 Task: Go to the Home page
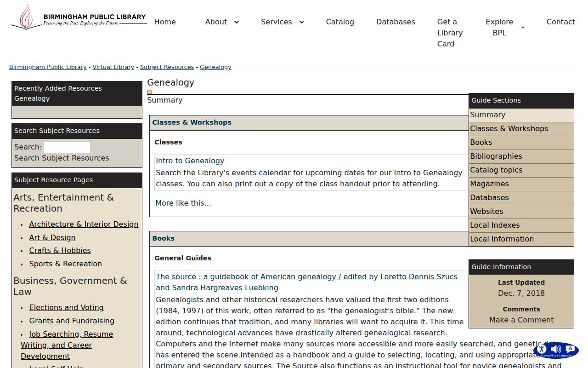click(165, 22)
